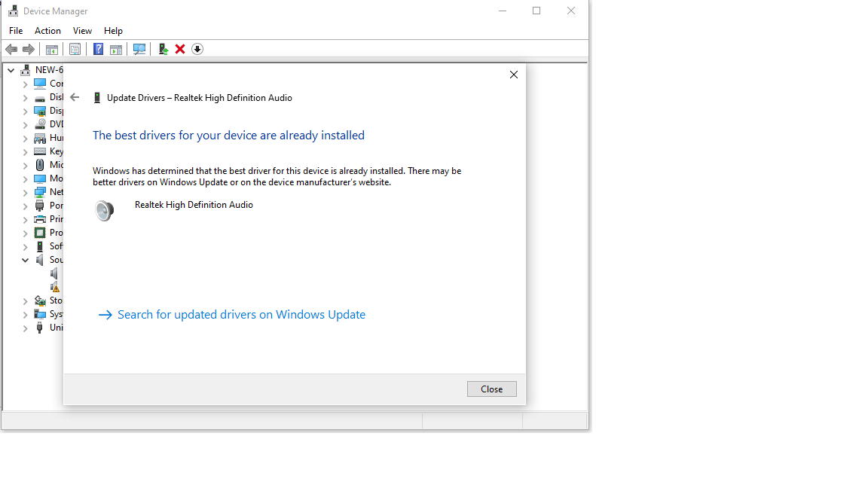Click the Ports plug icon in tree

click(40, 206)
